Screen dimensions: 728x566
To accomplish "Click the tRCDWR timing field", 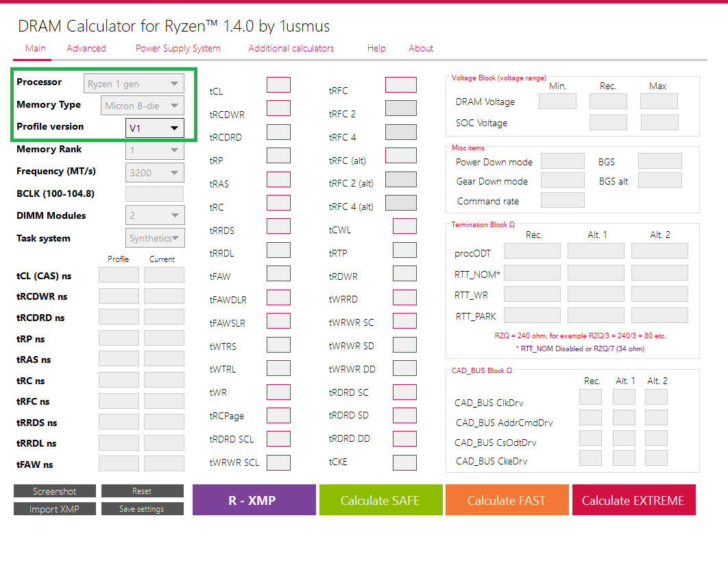I will coord(278,108).
